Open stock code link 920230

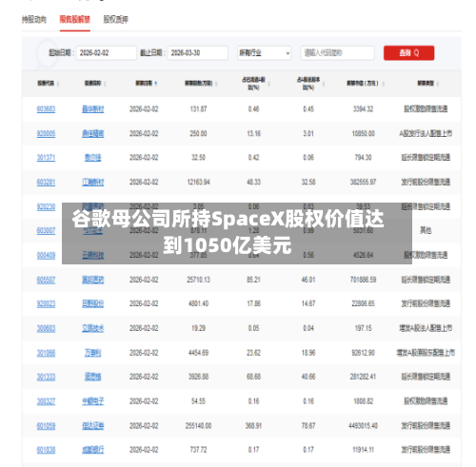(x=46, y=207)
